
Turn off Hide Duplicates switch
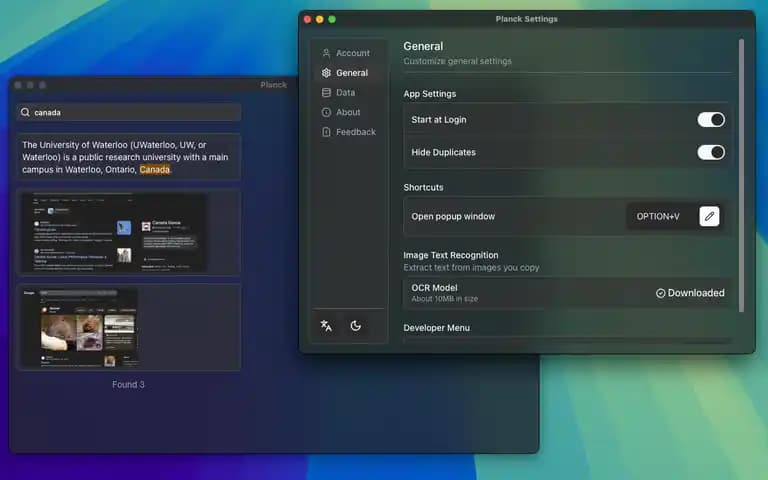tap(711, 152)
